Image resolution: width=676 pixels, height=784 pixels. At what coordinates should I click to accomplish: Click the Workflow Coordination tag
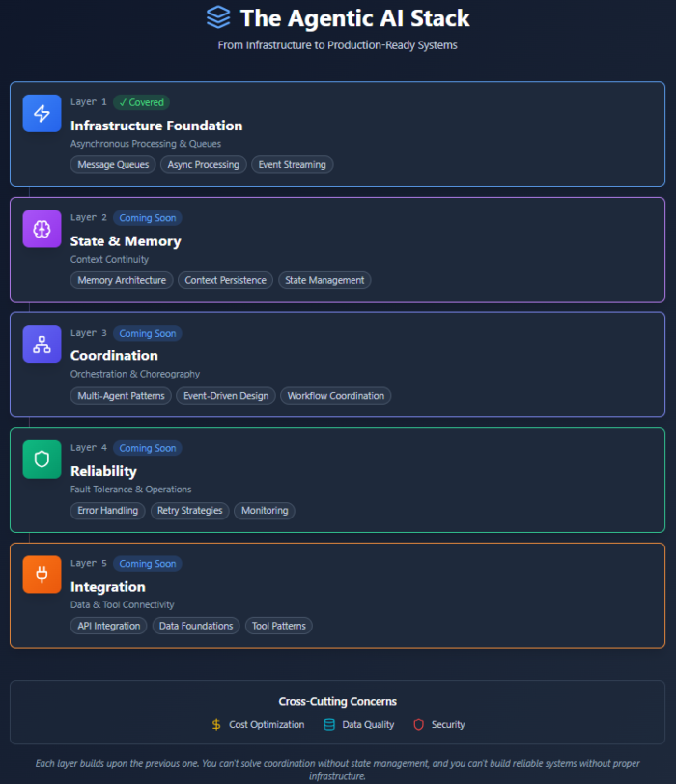[x=335, y=396]
